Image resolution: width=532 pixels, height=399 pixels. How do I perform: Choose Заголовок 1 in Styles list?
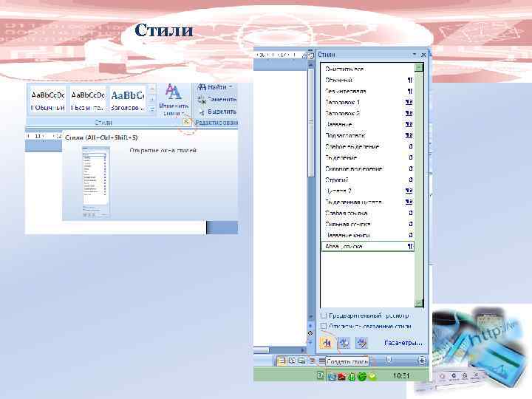coord(367,102)
